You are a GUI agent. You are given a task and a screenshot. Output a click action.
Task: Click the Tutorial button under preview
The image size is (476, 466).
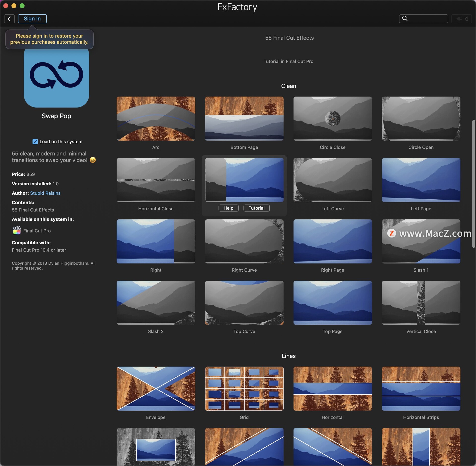click(256, 208)
